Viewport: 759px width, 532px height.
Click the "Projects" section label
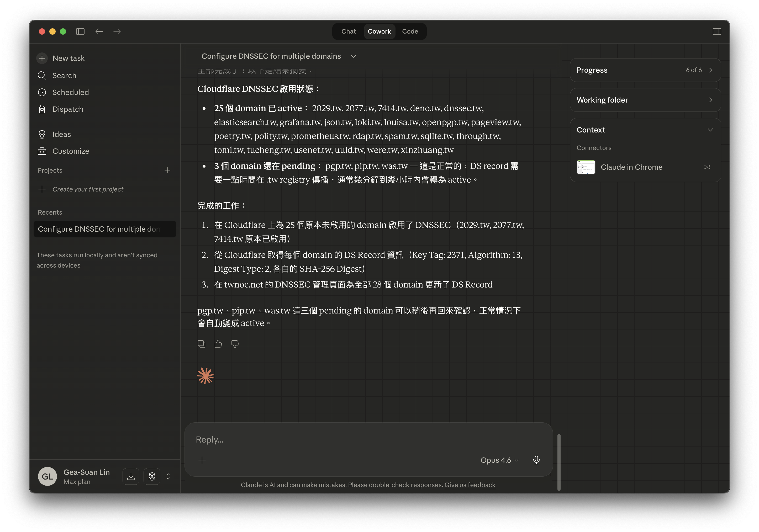(x=50, y=170)
